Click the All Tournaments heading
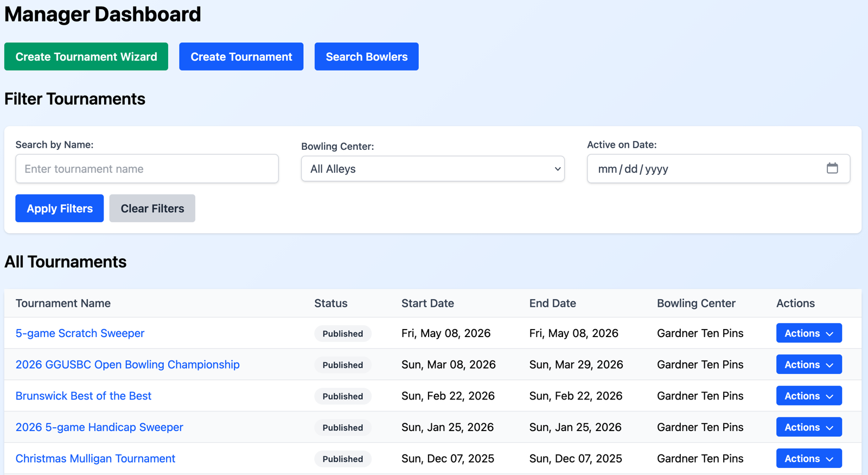This screenshot has width=868, height=475. click(x=66, y=262)
